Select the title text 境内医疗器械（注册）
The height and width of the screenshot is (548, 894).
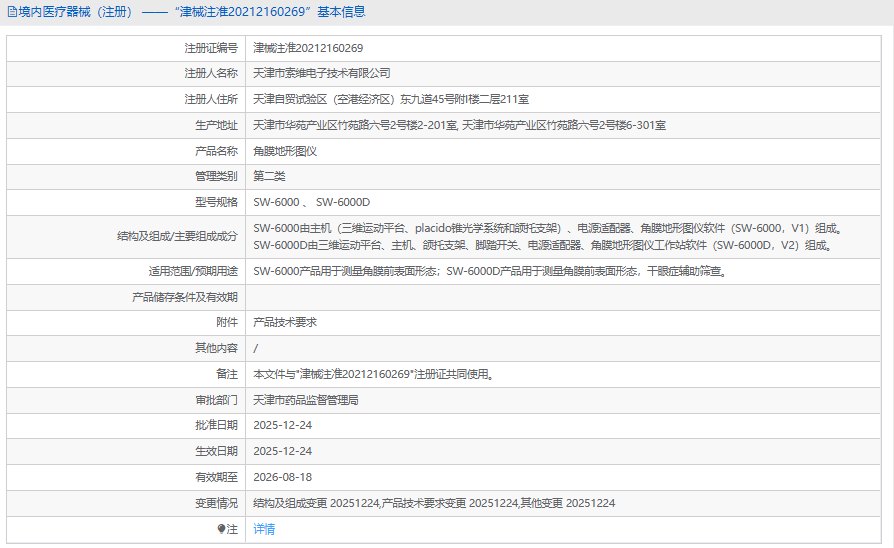click(75, 12)
